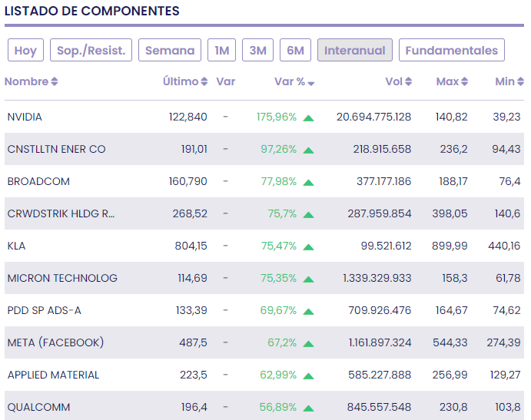Choose the 6M period tab
Screen dimensions: 531x420
click(x=295, y=51)
